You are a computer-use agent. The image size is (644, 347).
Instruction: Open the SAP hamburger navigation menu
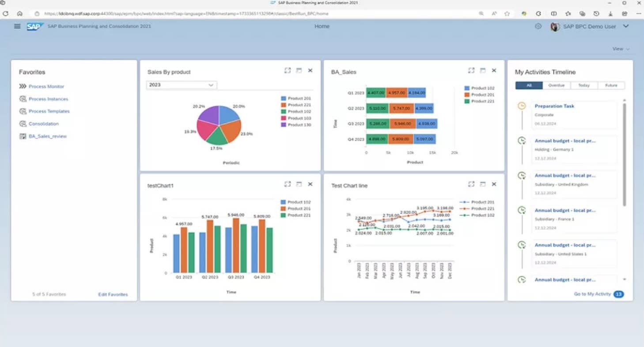pos(17,26)
